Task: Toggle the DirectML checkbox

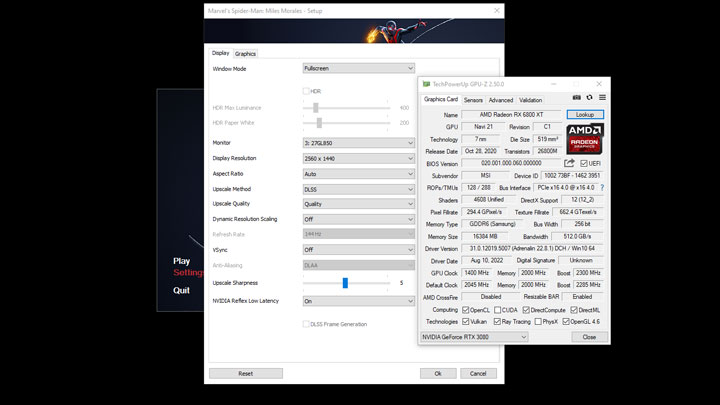Action: [574, 310]
